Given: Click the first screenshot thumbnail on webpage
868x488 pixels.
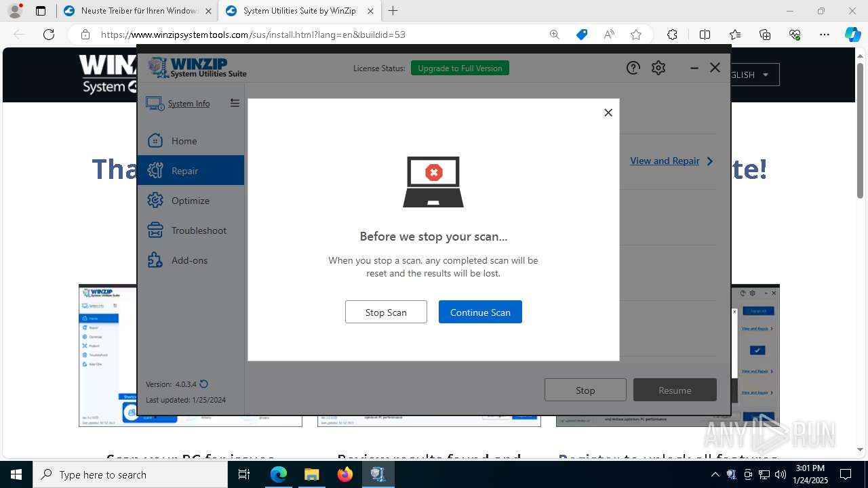Looking at the screenshot, I should click(x=191, y=355).
